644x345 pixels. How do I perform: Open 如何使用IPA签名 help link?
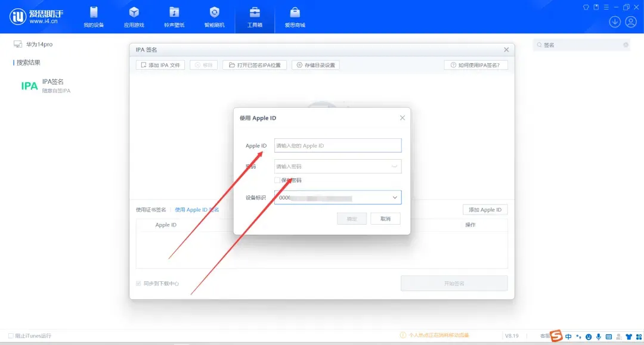(x=475, y=65)
